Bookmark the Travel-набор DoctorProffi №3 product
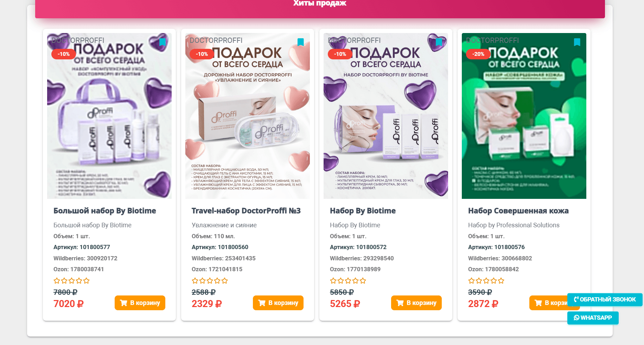The image size is (644, 345). tap(300, 42)
